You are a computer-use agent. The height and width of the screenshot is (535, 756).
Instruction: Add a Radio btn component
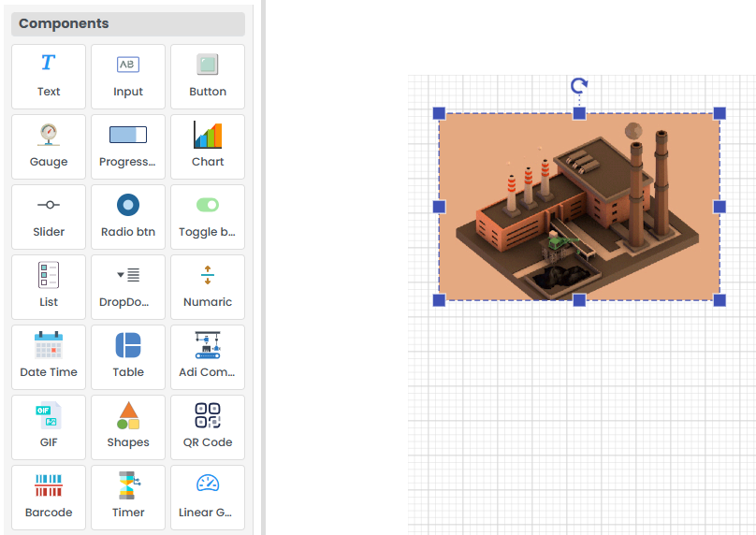tap(128, 217)
